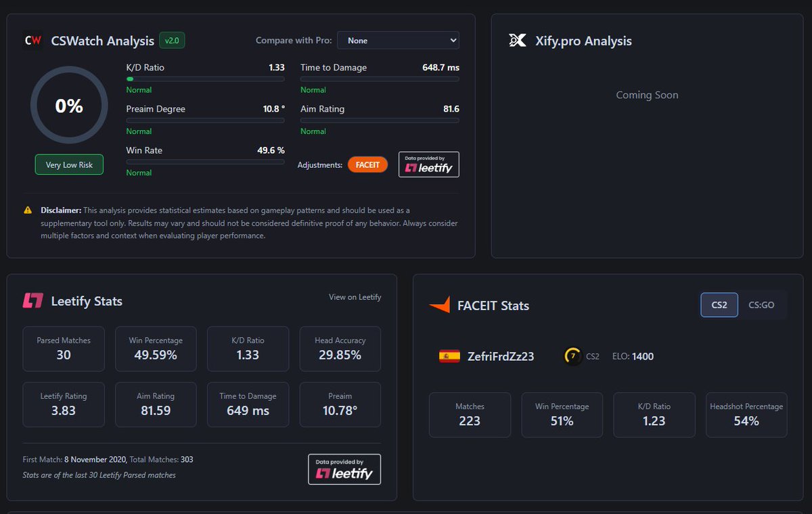
Task: Select the Leetify Win Percentage 49.59% card
Action: pos(156,349)
